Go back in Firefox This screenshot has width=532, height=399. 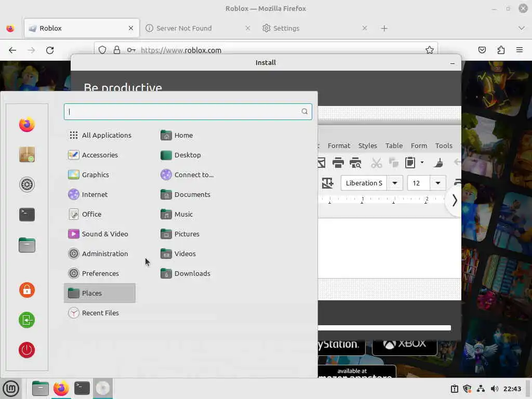12,50
